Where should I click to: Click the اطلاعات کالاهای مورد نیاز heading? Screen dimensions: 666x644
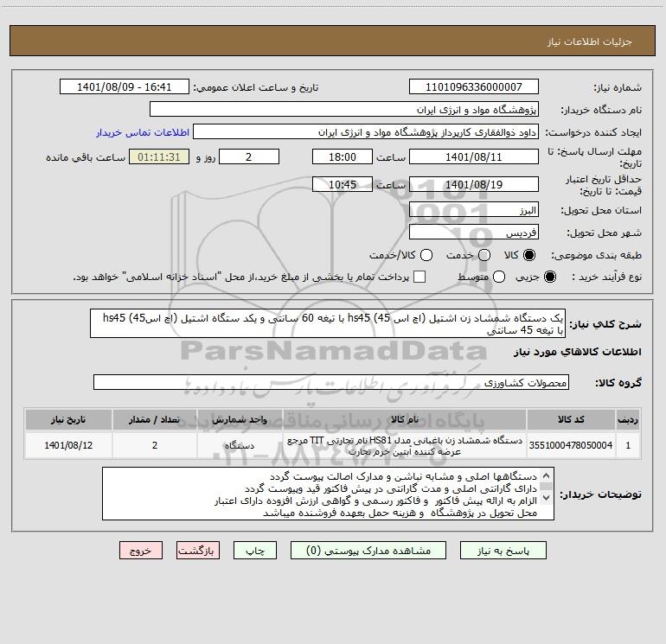click(x=577, y=352)
